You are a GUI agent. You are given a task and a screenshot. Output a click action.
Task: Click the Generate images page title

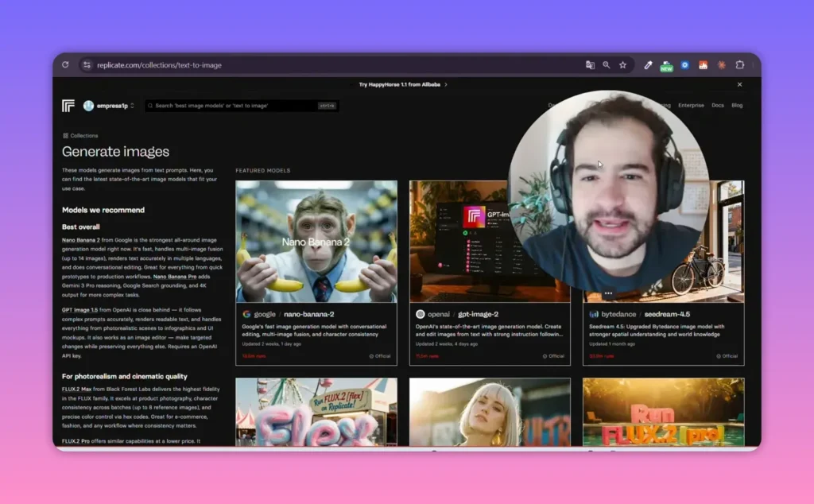tap(115, 152)
